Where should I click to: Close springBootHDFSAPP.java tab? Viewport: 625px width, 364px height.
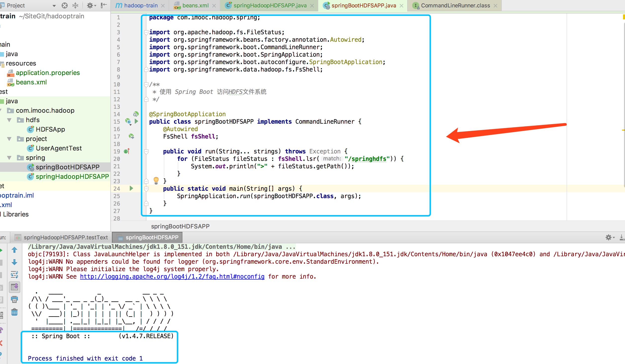(x=402, y=6)
